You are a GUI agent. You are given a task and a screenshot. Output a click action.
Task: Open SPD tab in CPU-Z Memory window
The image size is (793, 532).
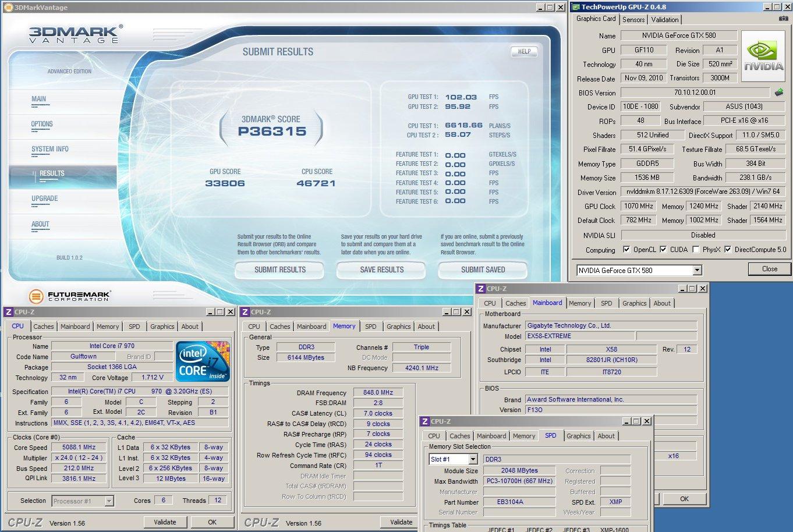(x=371, y=327)
